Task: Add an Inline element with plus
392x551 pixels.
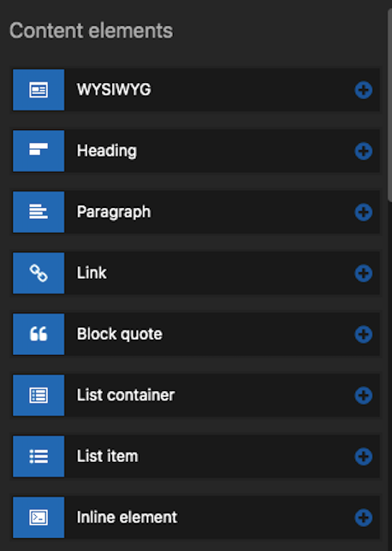Action: pos(364,518)
